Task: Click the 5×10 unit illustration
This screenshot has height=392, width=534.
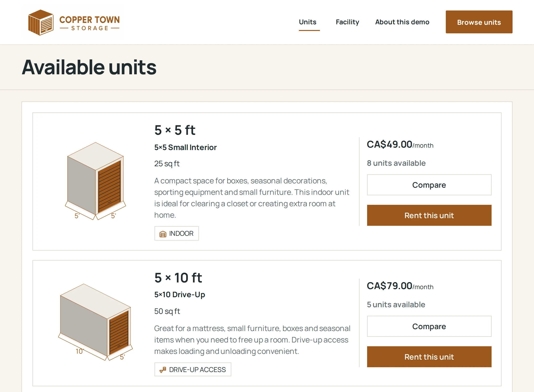Action: coord(95,322)
